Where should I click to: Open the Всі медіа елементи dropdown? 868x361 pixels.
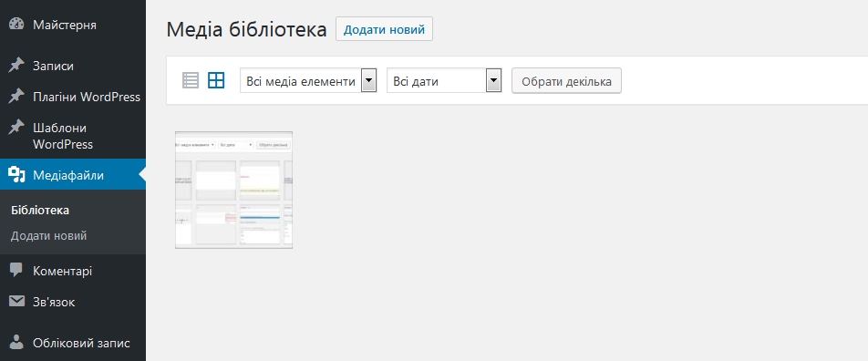[308, 81]
